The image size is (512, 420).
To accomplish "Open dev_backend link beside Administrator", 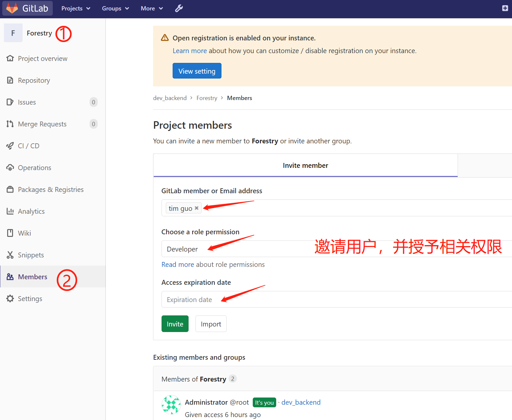I will (301, 402).
